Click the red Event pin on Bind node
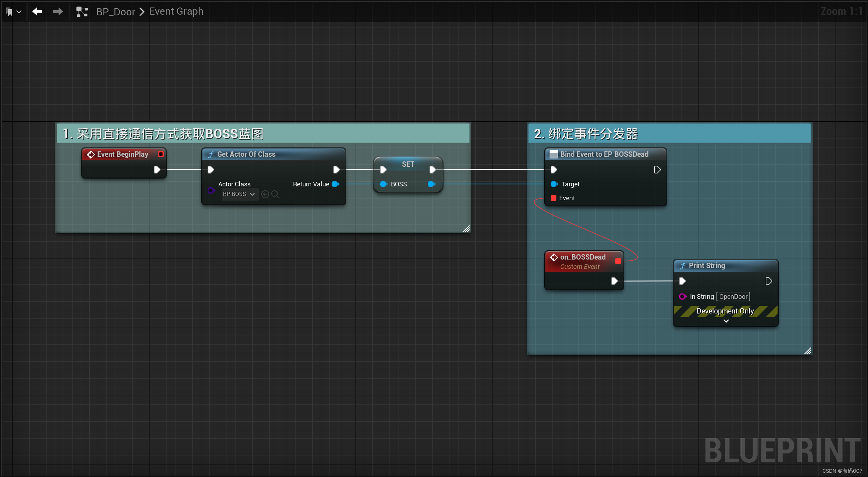The image size is (868, 477). pyautogui.click(x=554, y=198)
